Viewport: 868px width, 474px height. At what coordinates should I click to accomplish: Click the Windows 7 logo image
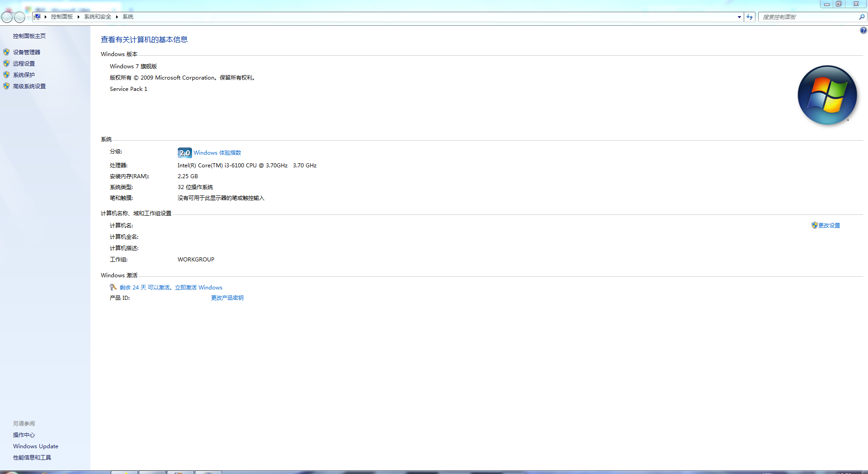coord(827,95)
